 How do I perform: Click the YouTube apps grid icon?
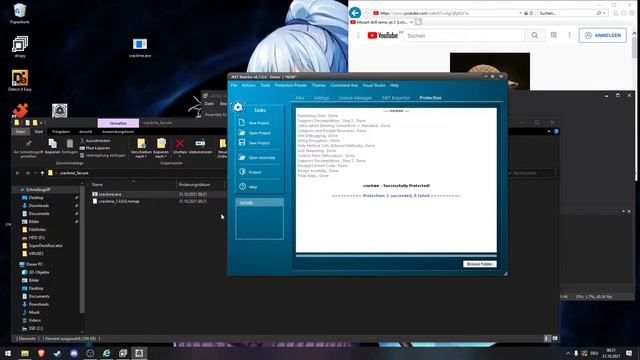click(x=553, y=35)
